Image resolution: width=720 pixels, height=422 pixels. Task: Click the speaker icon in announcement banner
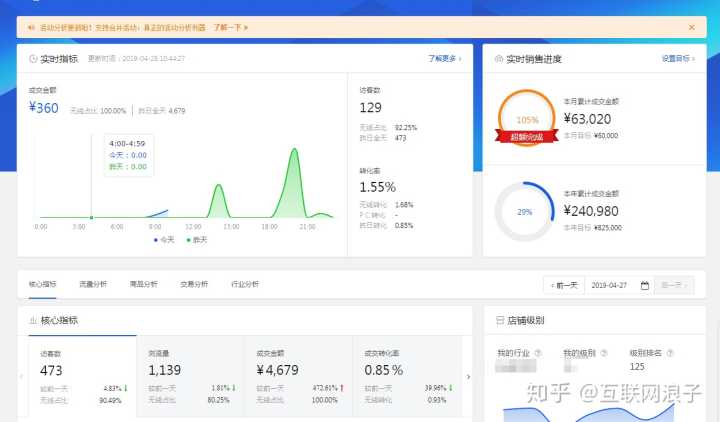click(31, 27)
